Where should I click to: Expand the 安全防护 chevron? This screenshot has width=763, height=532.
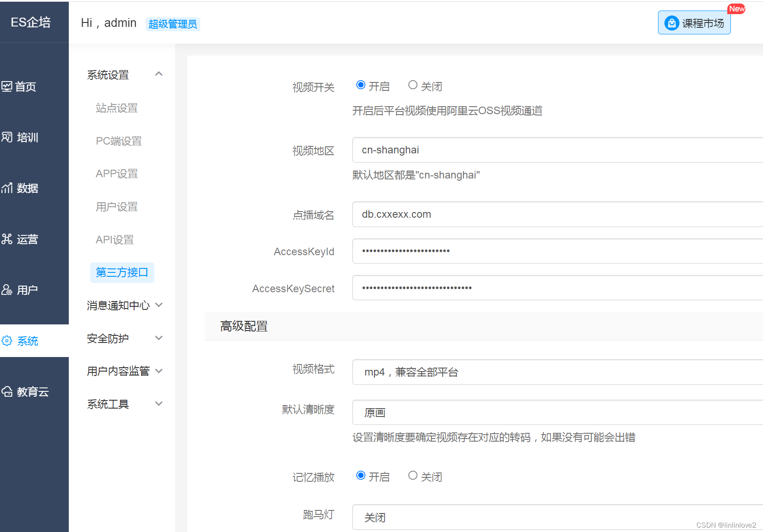click(159, 338)
